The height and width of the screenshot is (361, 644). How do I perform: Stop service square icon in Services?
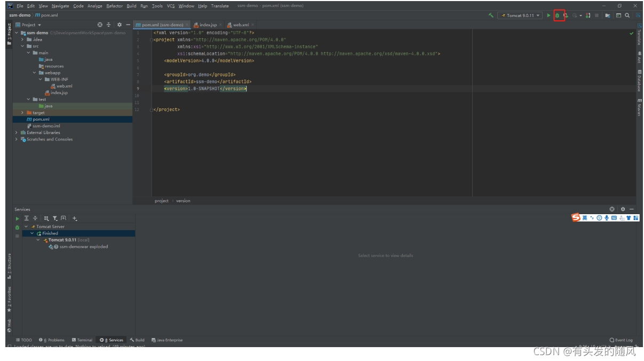pos(17,236)
